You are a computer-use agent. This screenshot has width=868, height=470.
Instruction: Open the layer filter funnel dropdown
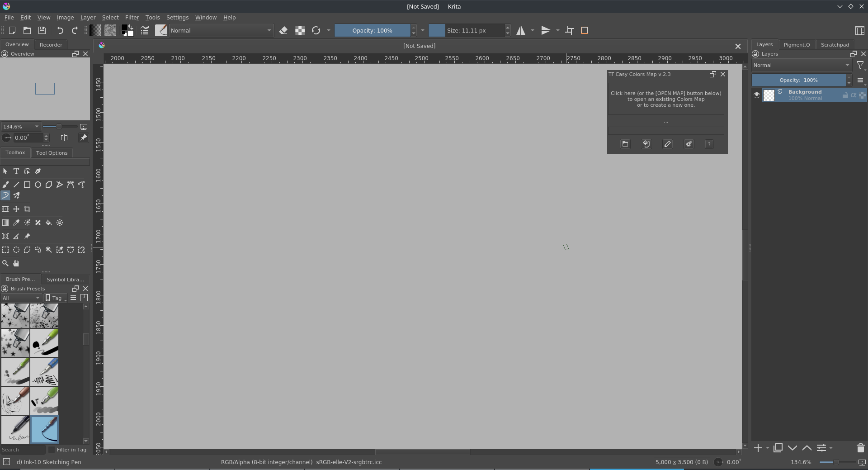coord(861,66)
